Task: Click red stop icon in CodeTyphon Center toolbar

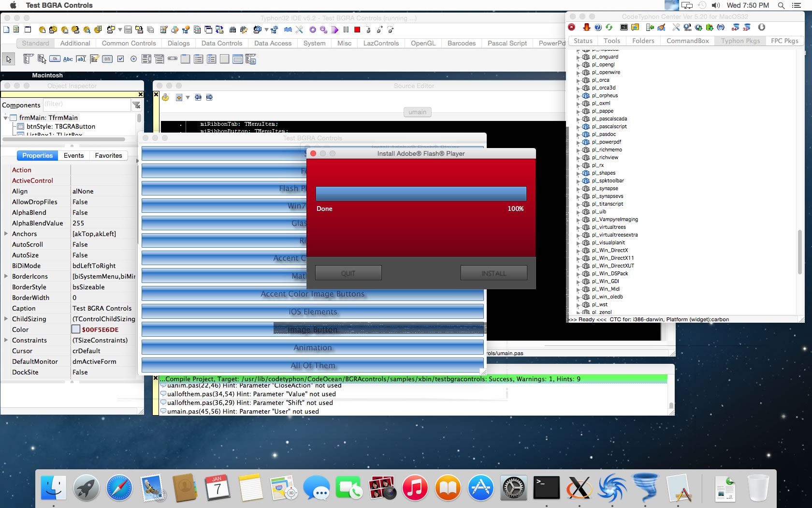Action: click(572, 27)
